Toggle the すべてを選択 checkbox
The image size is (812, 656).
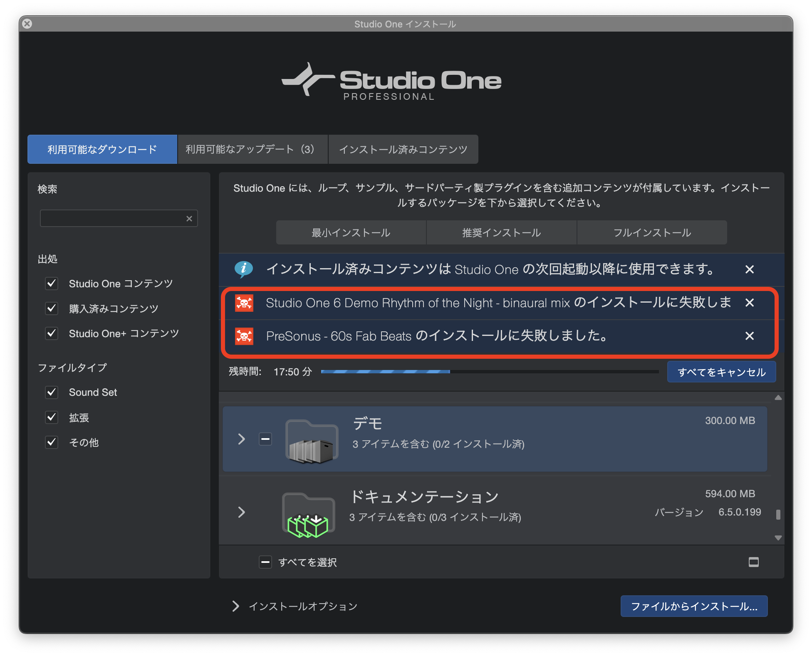click(265, 562)
